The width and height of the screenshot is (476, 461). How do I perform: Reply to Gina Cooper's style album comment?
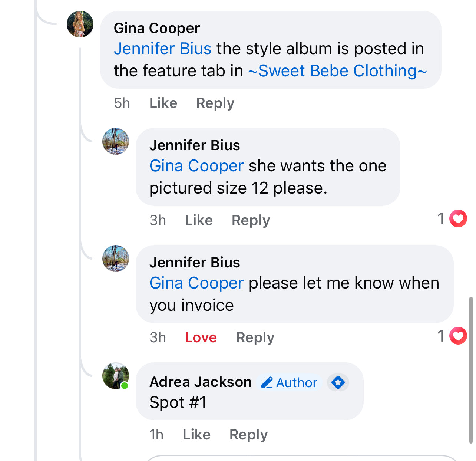(x=215, y=103)
